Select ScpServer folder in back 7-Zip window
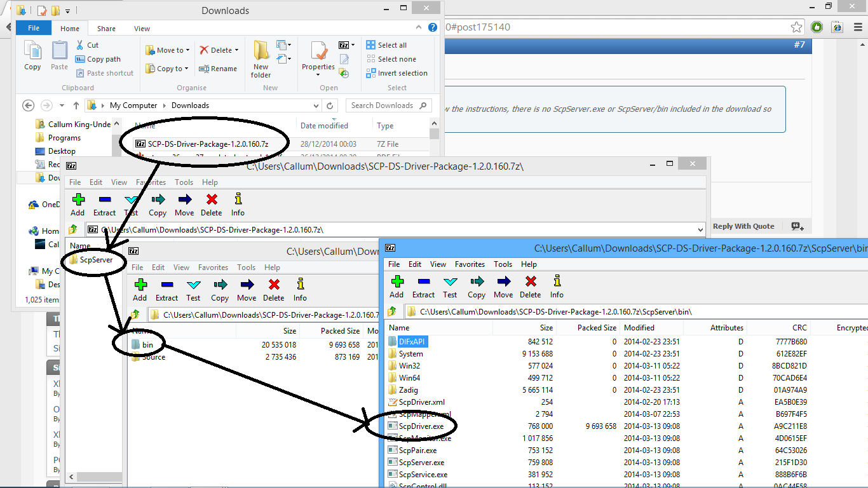The image size is (868, 488). [x=91, y=260]
